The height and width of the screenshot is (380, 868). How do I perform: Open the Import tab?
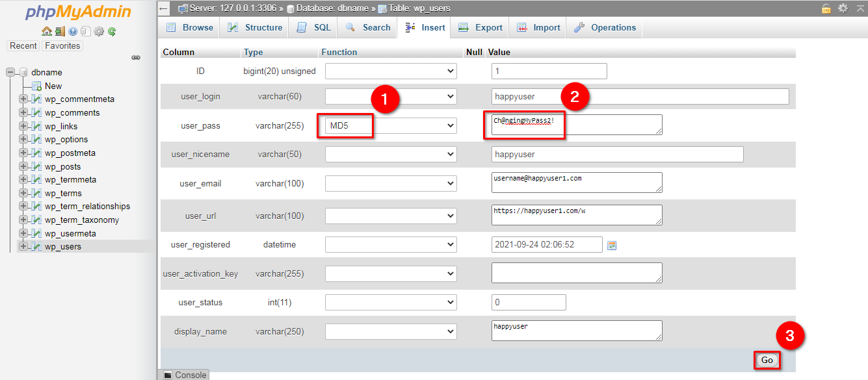538,27
